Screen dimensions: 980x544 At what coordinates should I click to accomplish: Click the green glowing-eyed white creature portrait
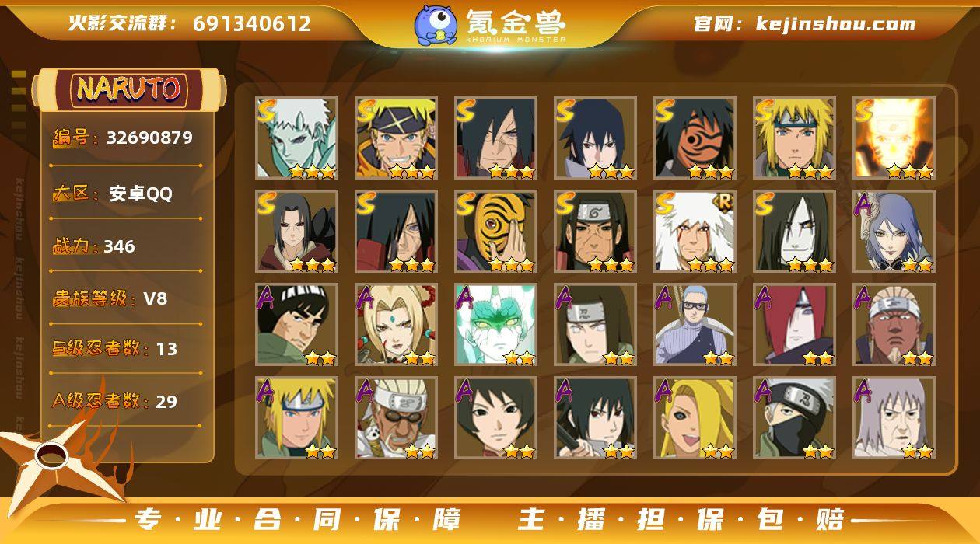click(x=496, y=325)
